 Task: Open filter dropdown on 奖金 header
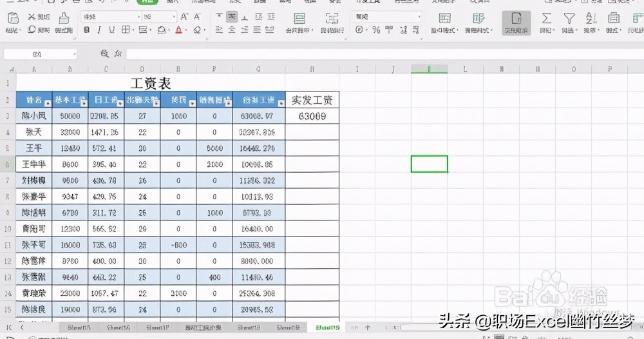(x=192, y=104)
